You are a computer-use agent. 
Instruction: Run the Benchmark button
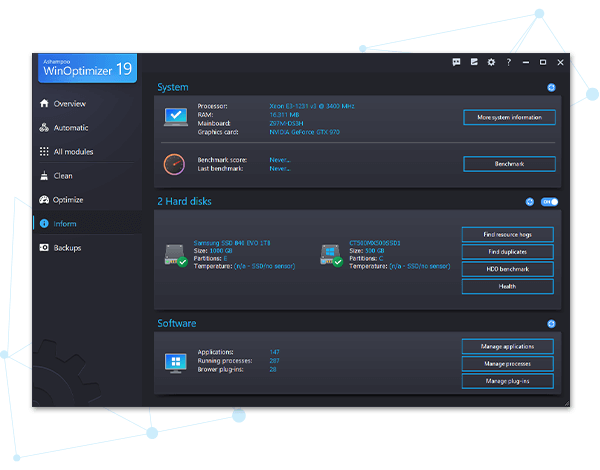509,164
